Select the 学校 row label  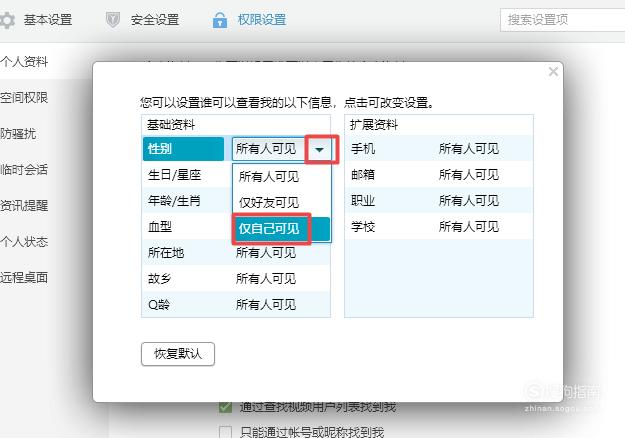[363, 227]
